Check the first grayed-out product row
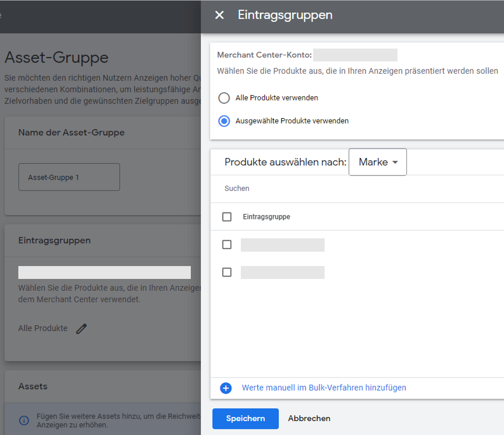This screenshot has height=435, width=504. pyautogui.click(x=226, y=244)
